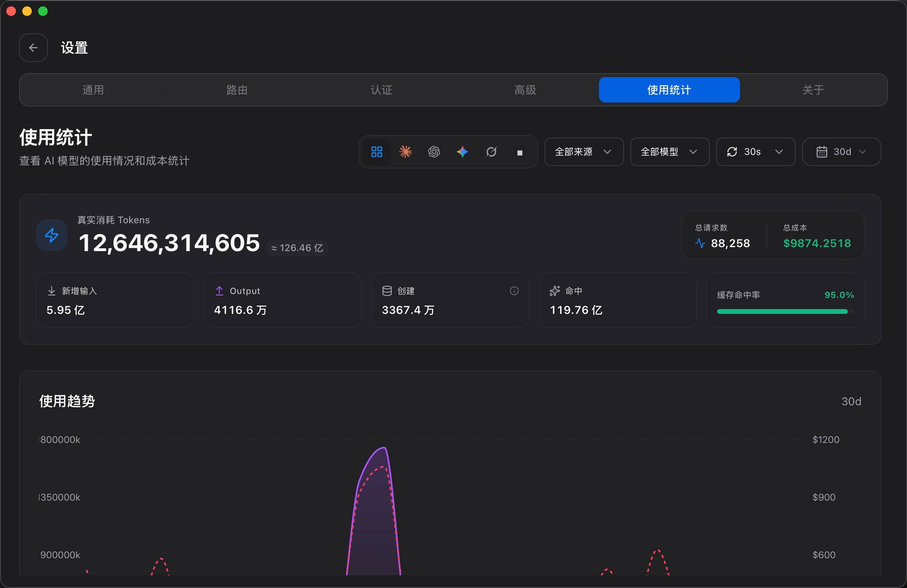Switch to the 通用 tab

[93, 90]
